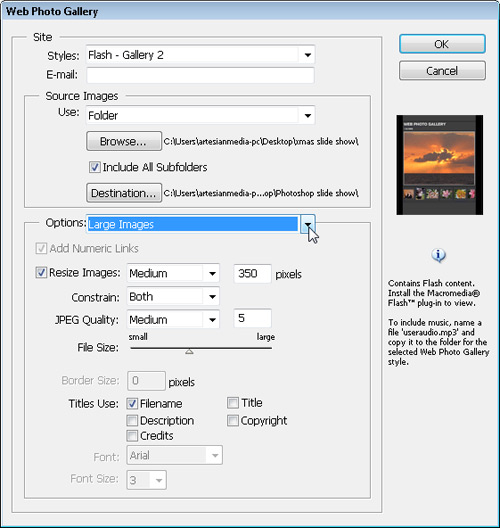
Task: Click the 'Contains Flash content' note
Action: pyautogui.click(x=434, y=293)
